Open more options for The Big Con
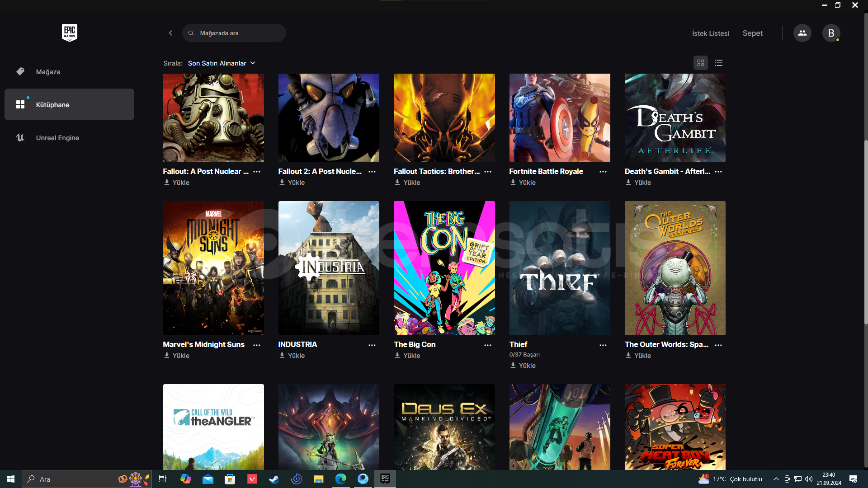This screenshot has height=488, width=868. (x=488, y=345)
